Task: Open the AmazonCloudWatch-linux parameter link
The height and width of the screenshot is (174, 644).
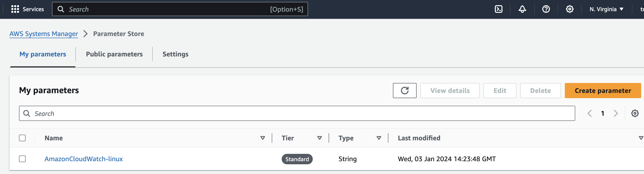Action: click(x=83, y=159)
